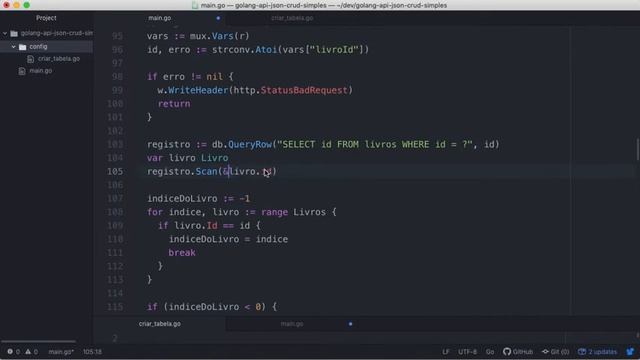Activate criar_tabela.go tab in bottom pane

point(160,324)
